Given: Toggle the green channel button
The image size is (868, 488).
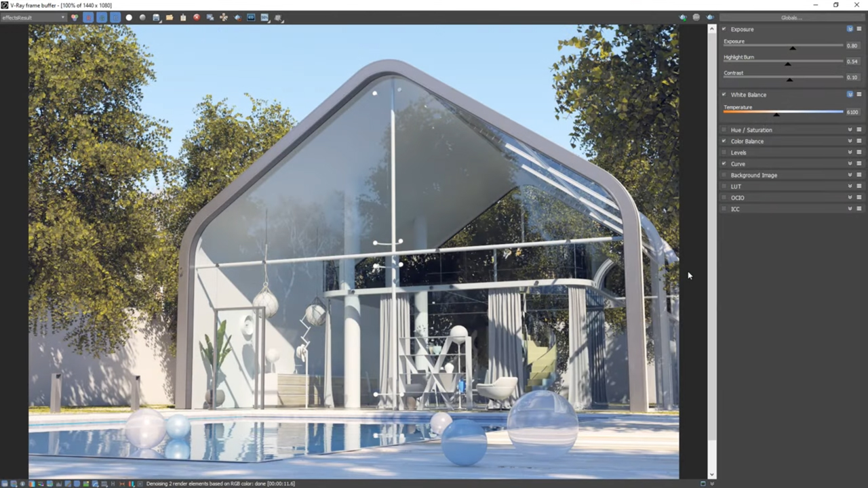Looking at the screenshot, I should (x=102, y=18).
